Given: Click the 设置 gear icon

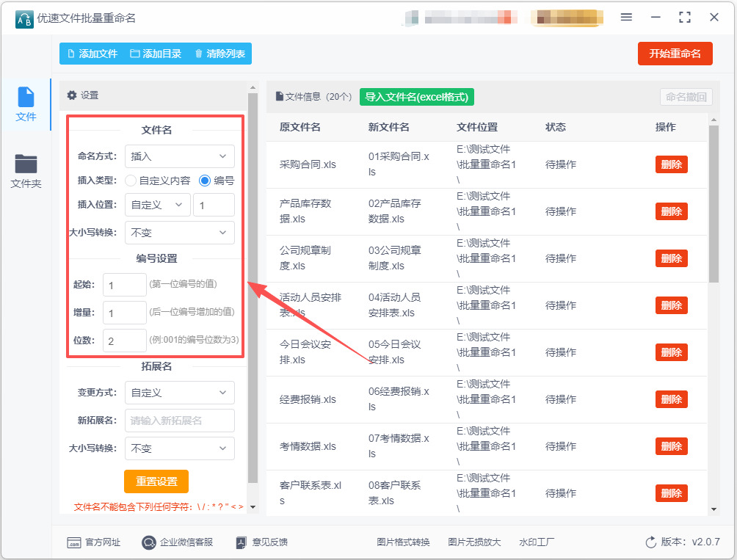Looking at the screenshot, I should (72, 95).
